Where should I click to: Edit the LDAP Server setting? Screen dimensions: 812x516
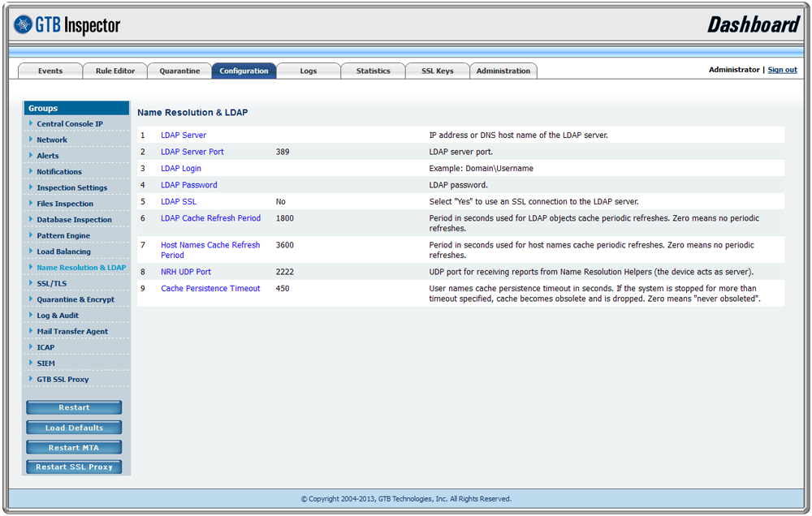(184, 135)
